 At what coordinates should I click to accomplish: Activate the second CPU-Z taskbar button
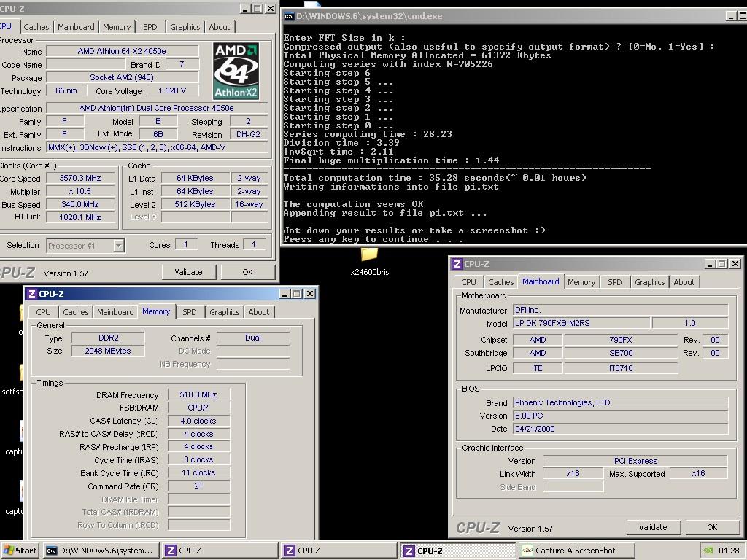coord(338,551)
